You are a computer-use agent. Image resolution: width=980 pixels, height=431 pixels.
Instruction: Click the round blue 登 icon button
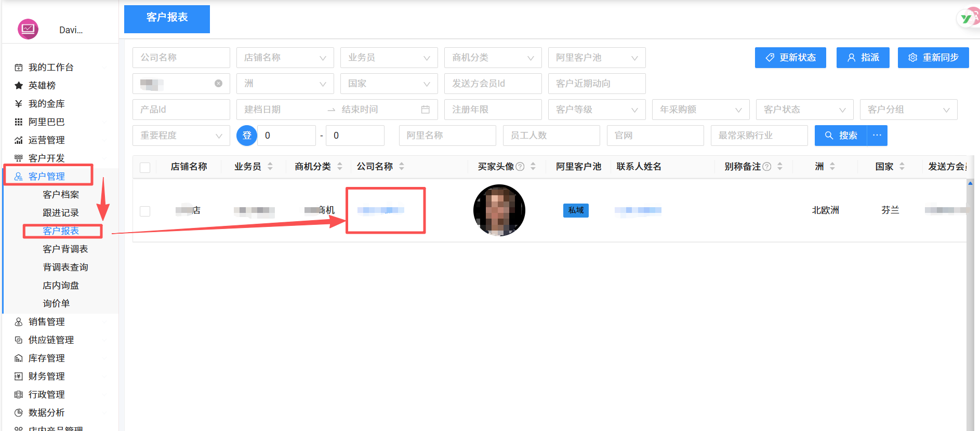pyautogui.click(x=247, y=136)
